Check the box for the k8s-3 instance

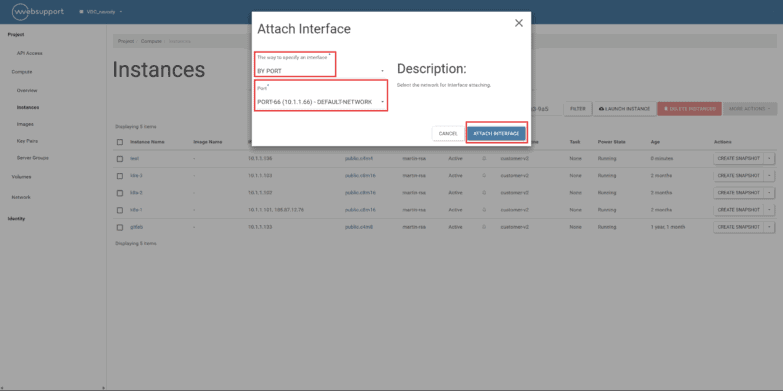(x=119, y=176)
